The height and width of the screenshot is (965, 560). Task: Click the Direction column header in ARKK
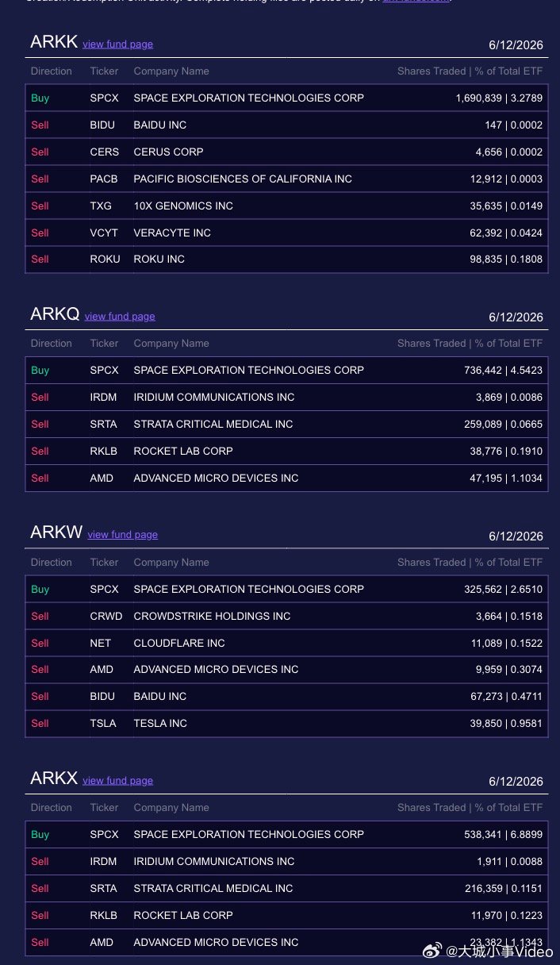pyautogui.click(x=52, y=71)
